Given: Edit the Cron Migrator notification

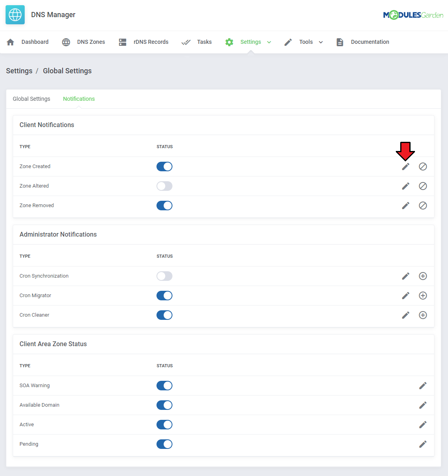Looking at the screenshot, I should click(x=405, y=296).
